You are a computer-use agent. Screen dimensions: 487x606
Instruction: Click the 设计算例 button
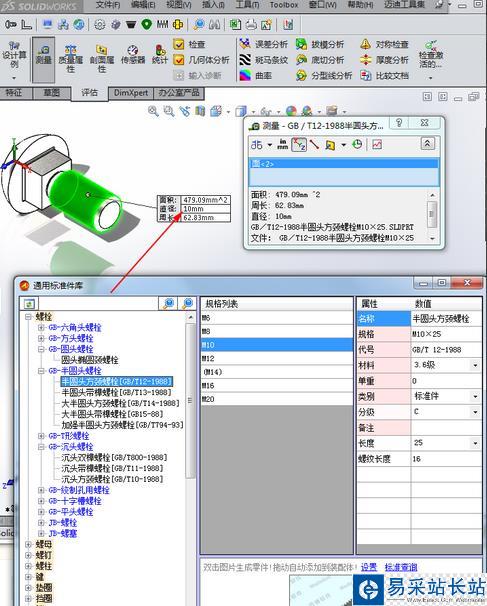(14, 59)
